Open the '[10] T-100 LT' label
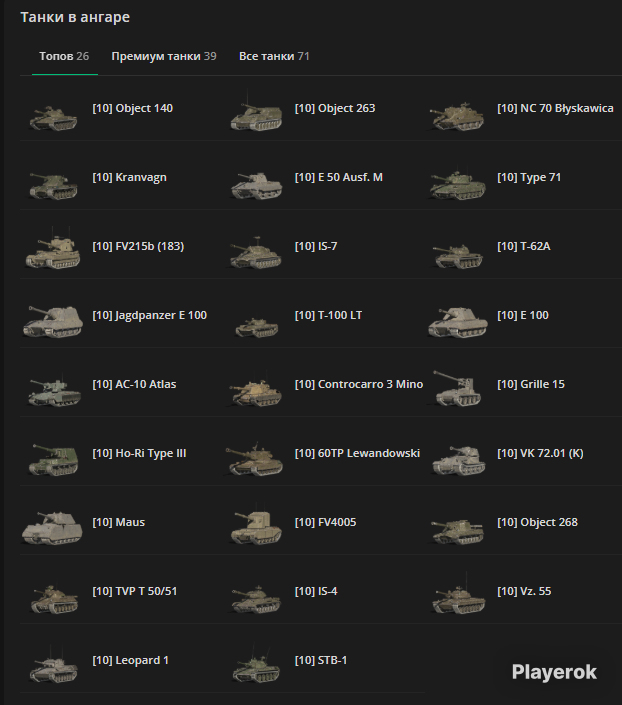Viewport: 622px width, 705px height. click(328, 315)
